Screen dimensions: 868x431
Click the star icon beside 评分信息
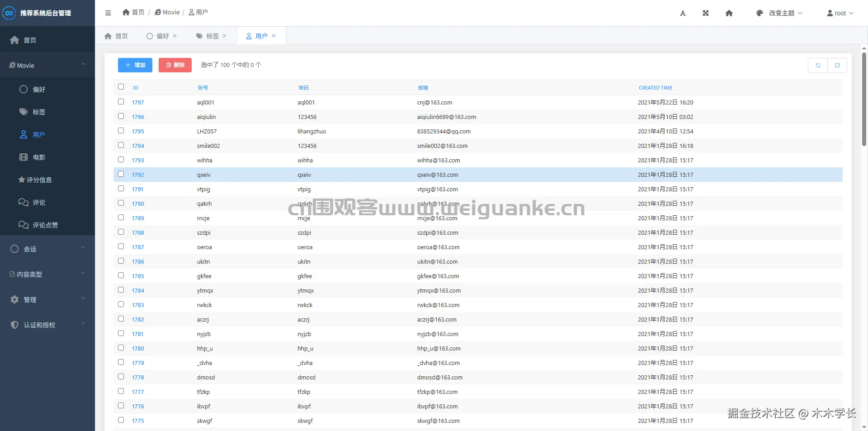(21, 180)
